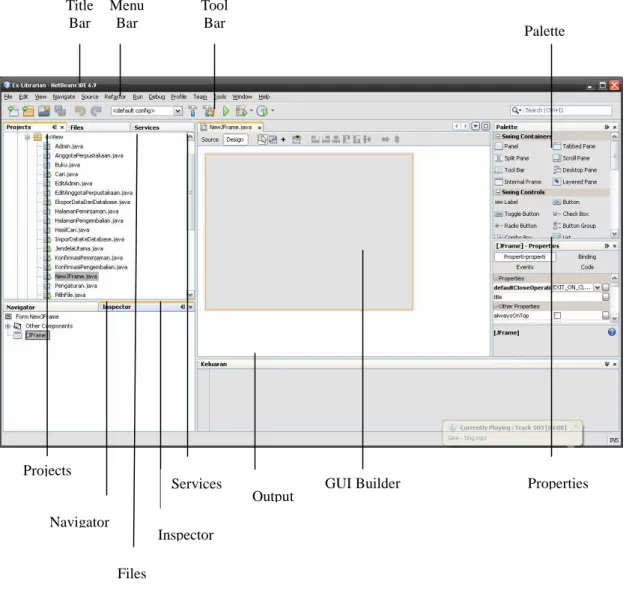The width and height of the screenshot is (626, 594).
Task: Close the Kehuaran output panel
Action: pyautogui.click(x=615, y=364)
